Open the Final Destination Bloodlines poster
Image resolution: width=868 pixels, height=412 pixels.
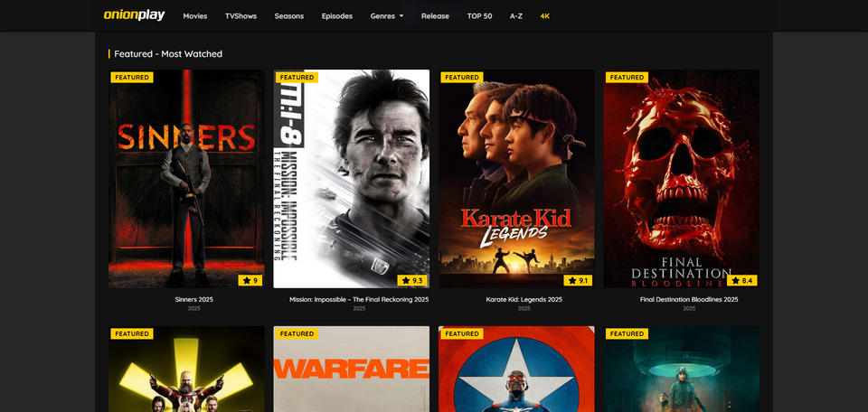682,179
